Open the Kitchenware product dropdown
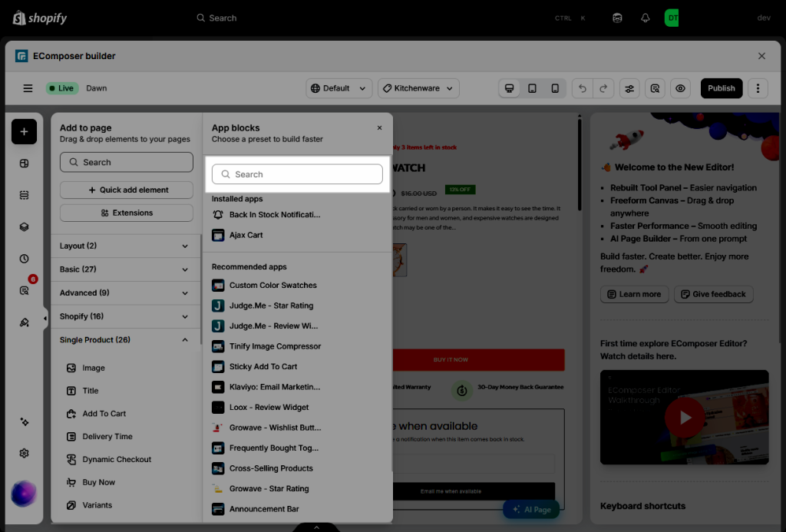 [x=418, y=88]
